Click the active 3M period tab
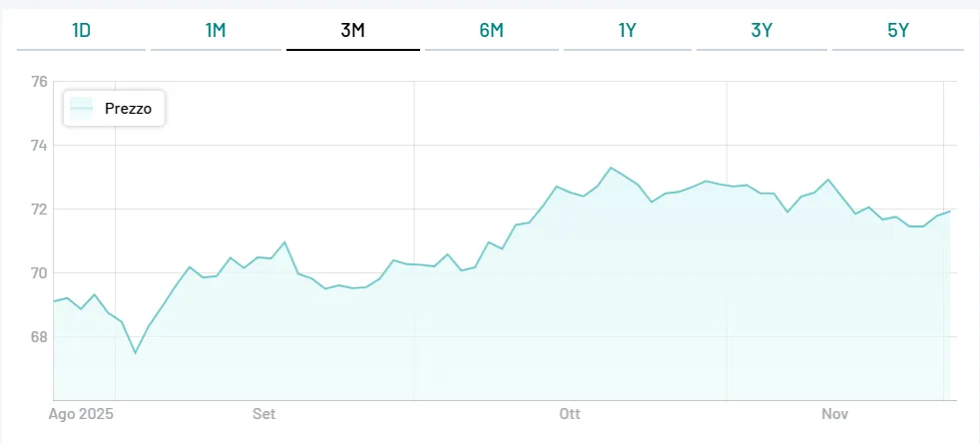 [x=352, y=30]
